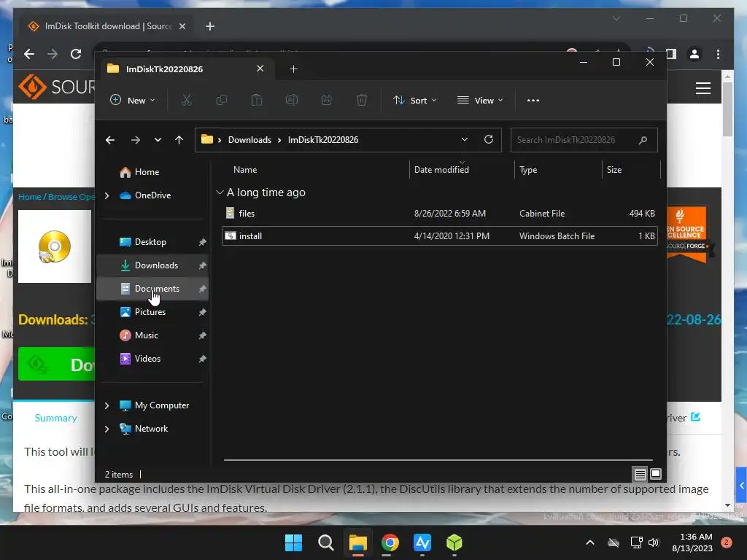
Task: Expand the address bar history dropdown
Action: coord(465,139)
